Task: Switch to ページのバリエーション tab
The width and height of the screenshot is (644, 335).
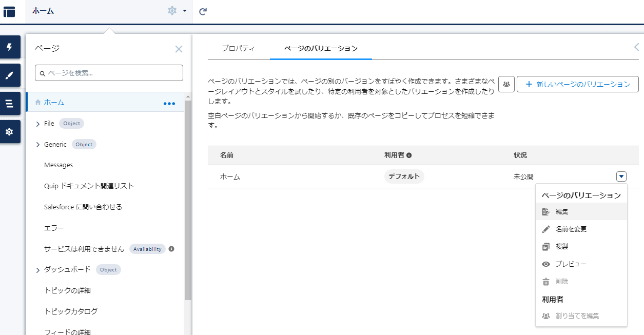Action: pos(321,48)
